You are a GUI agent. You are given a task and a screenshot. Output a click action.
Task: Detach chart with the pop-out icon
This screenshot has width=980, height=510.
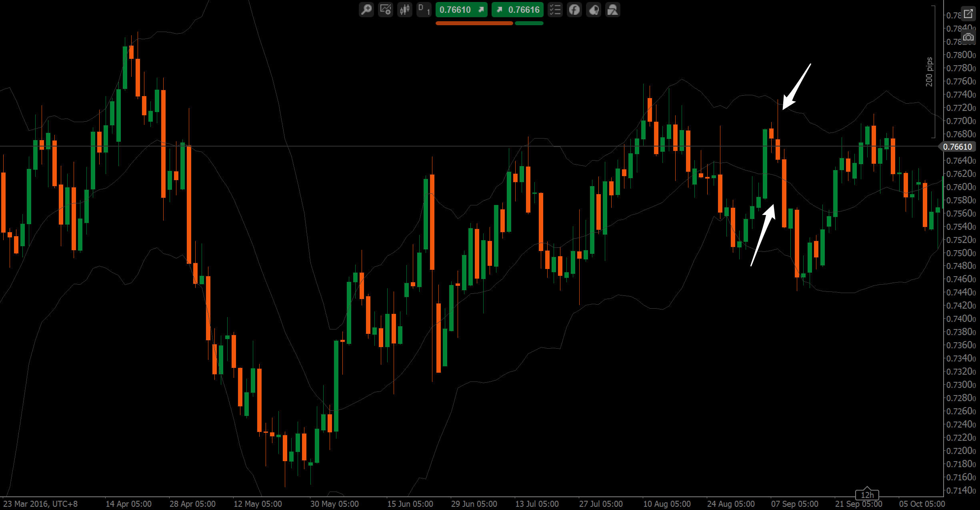(x=968, y=14)
